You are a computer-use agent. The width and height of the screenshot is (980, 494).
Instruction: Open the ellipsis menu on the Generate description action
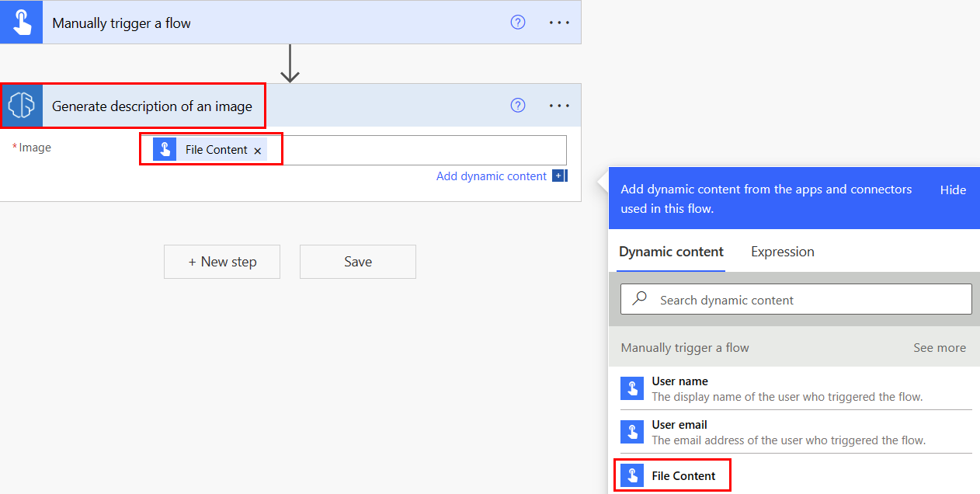[x=558, y=105]
